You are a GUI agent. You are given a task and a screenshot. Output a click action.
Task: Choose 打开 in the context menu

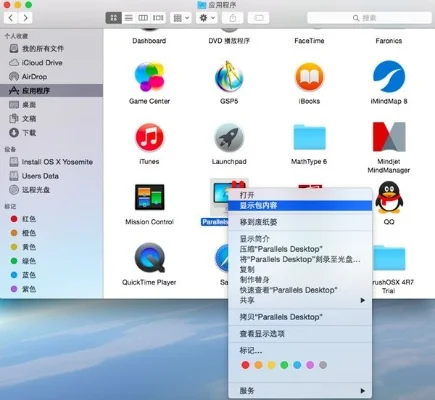coord(300,195)
